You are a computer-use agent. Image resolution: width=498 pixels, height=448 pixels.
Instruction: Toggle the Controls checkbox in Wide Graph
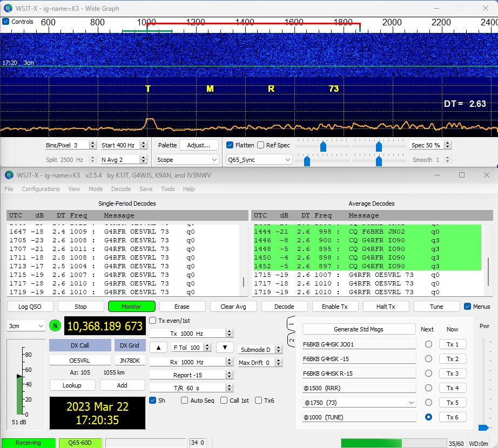[6, 22]
